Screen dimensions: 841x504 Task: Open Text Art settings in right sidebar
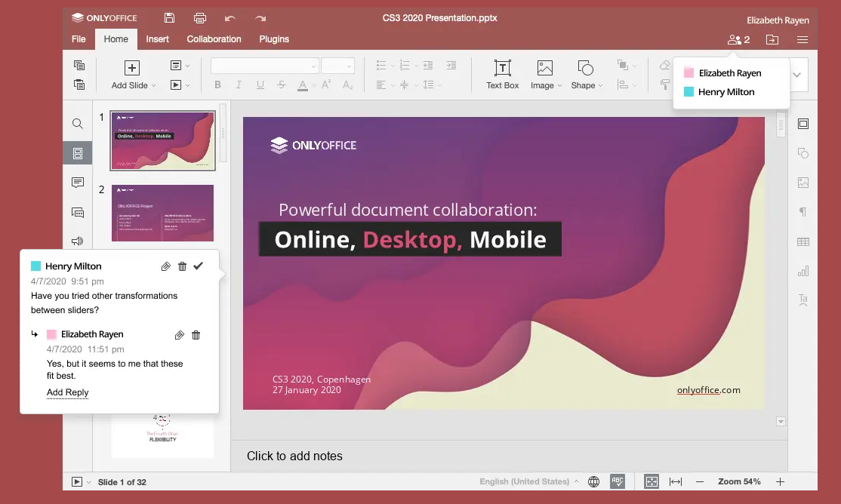pos(803,300)
